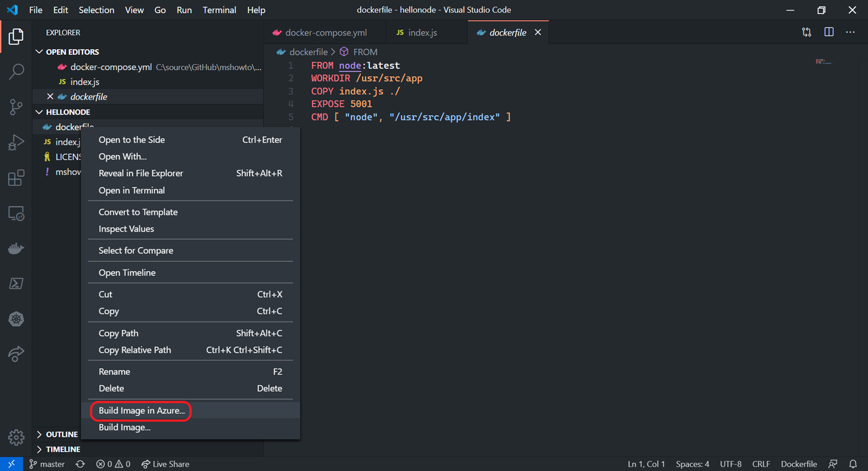
Task: Select Open in Terminal
Action: (190, 190)
